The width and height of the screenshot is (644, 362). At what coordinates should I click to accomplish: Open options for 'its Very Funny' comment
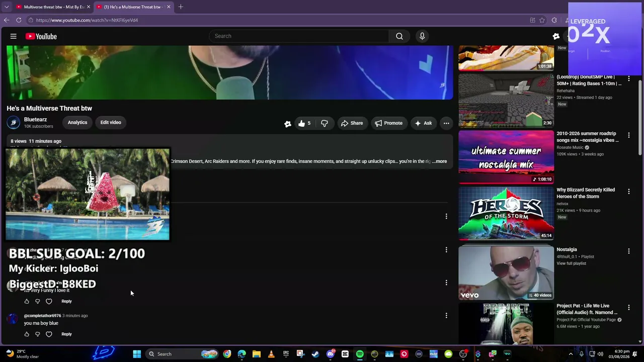click(446, 283)
